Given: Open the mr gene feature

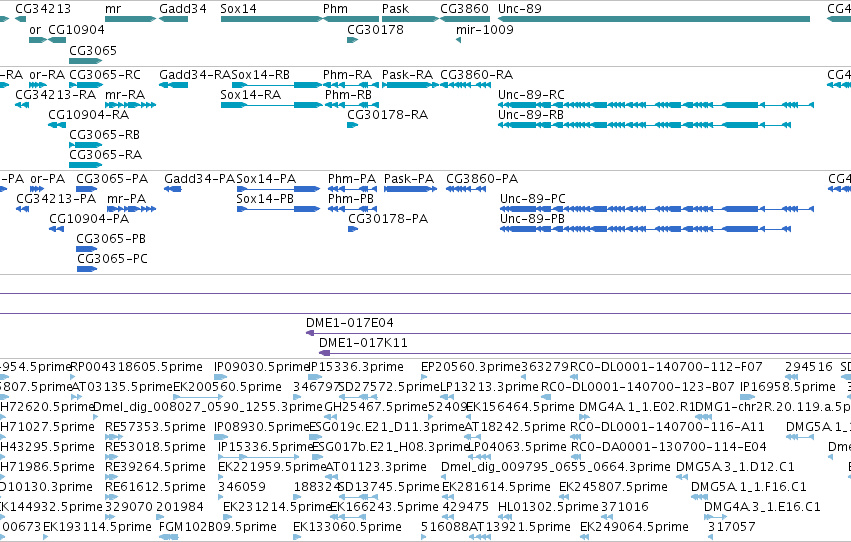Looking at the screenshot, I should pos(130,19).
